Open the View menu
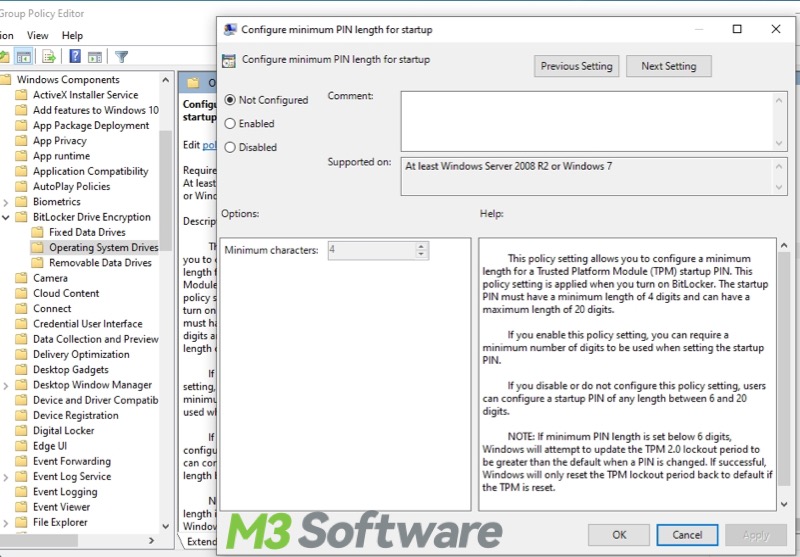Viewport: 800px width, 557px height. click(x=38, y=35)
